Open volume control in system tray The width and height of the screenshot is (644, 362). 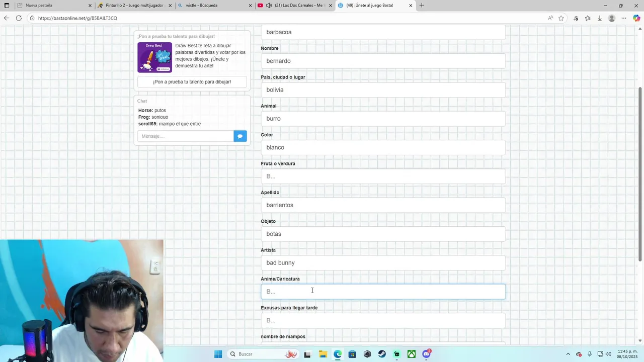click(608, 354)
